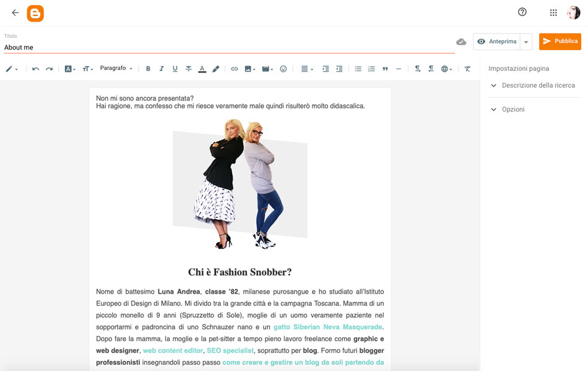Open the account profile avatar
Image resolution: width=588 pixels, height=371 pixels.
[573, 13]
